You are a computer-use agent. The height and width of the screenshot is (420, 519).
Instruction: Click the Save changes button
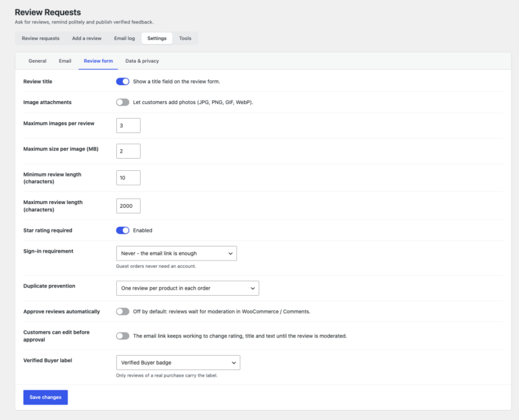click(x=45, y=397)
